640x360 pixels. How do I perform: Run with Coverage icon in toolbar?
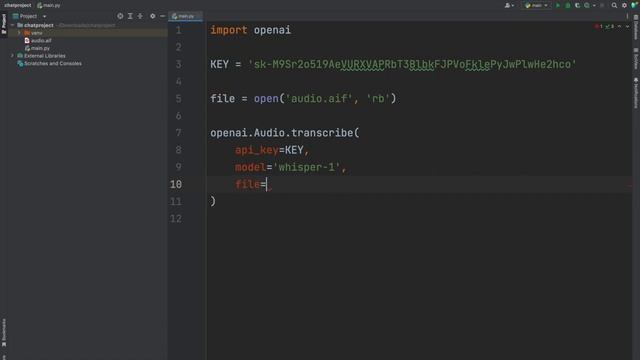[577, 5]
